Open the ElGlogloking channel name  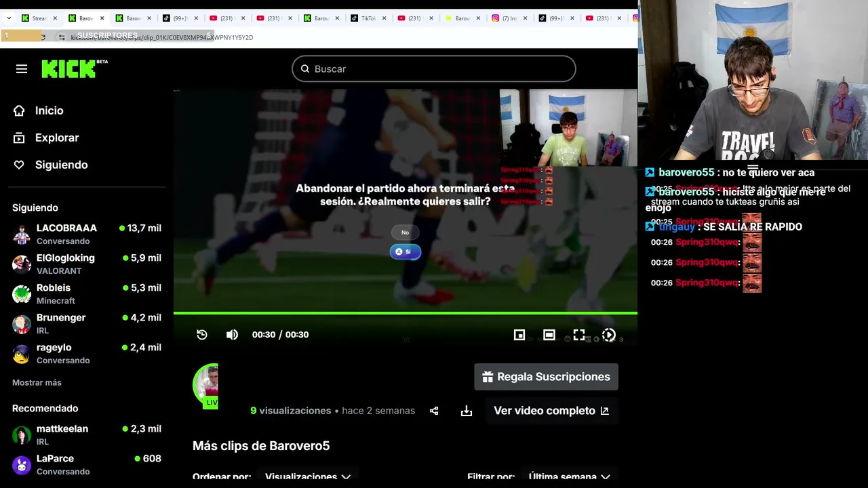(x=65, y=258)
